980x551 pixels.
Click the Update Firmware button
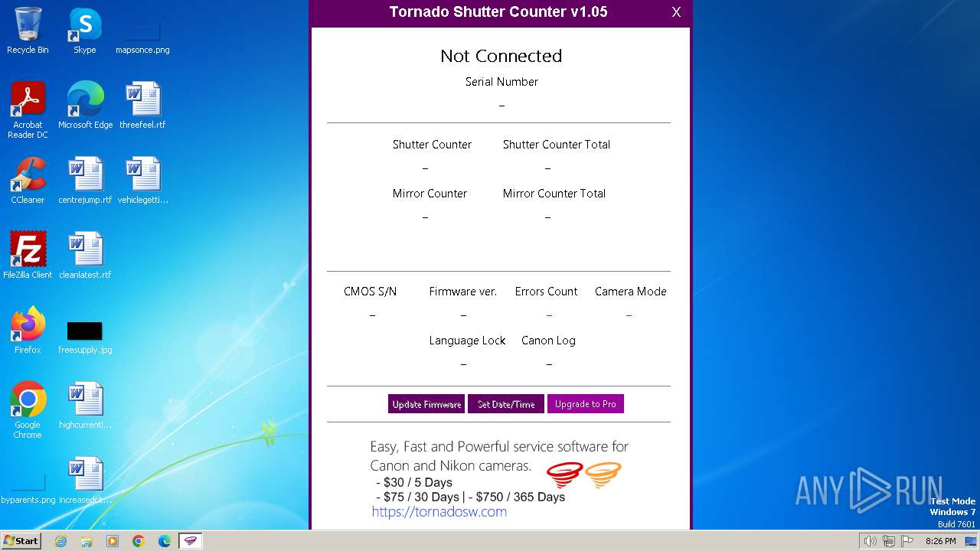click(x=426, y=404)
